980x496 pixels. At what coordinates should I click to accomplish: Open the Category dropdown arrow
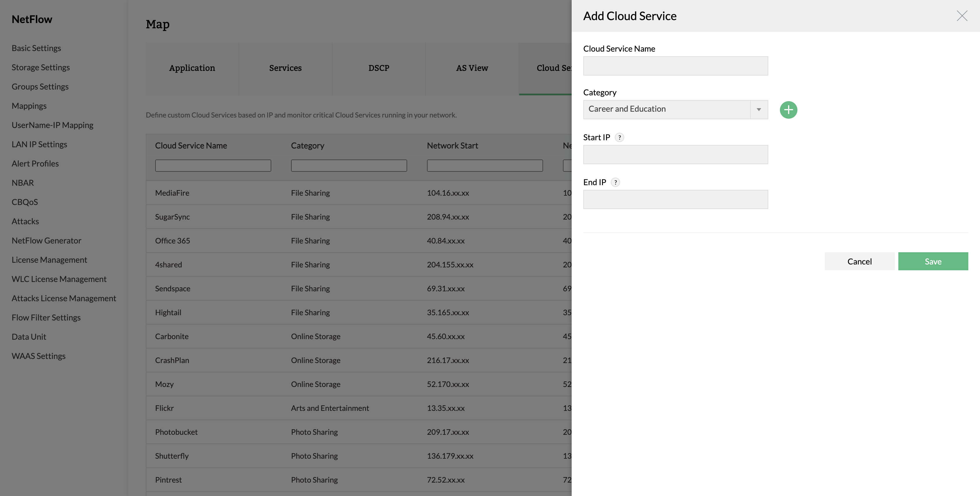(x=759, y=110)
